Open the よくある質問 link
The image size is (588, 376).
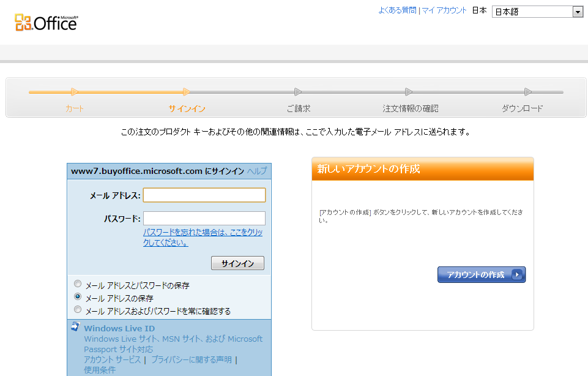pos(397,10)
